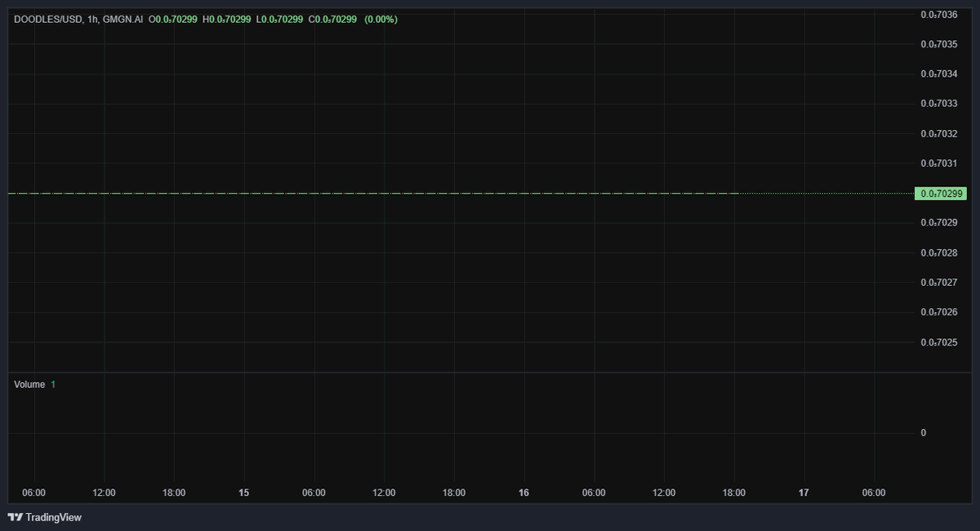Select the green Volume value 1
Viewport: 980px width, 531px height.
(53, 384)
